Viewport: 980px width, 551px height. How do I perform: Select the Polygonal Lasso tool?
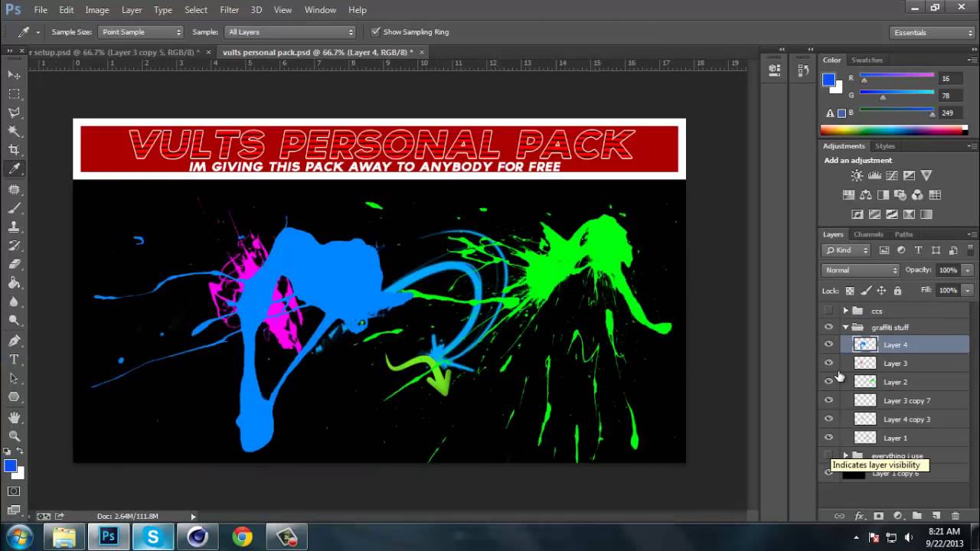coord(14,112)
